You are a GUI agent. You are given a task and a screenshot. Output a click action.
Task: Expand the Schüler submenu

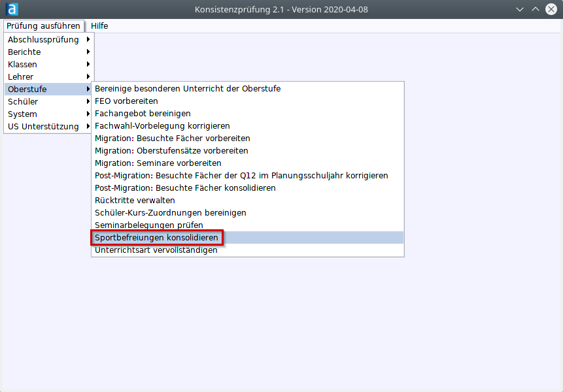[x=48, y=102]
